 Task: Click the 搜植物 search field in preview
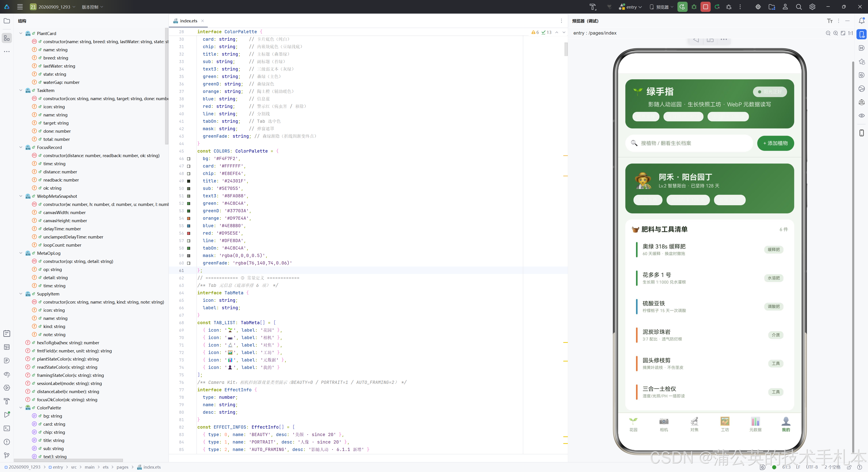point(689,143)
